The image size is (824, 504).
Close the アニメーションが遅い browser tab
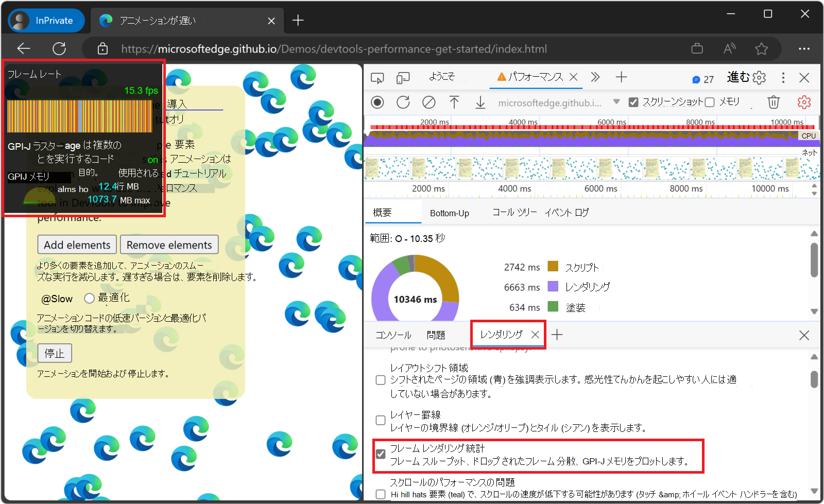tap(271, 21)
